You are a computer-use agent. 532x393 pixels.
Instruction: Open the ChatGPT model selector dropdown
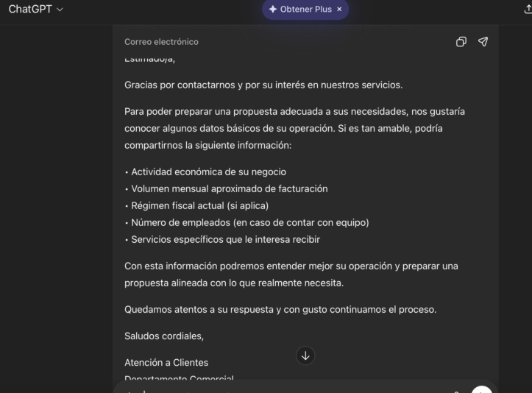(35, 9)
